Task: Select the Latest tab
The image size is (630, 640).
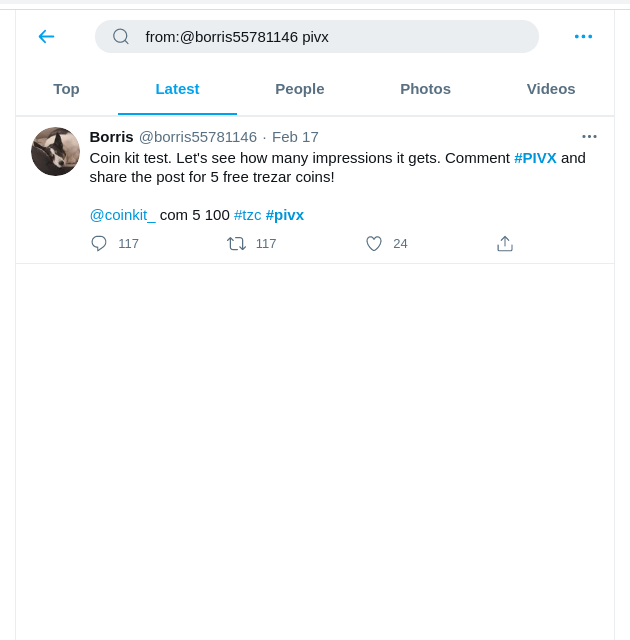Action: (177, 89)
